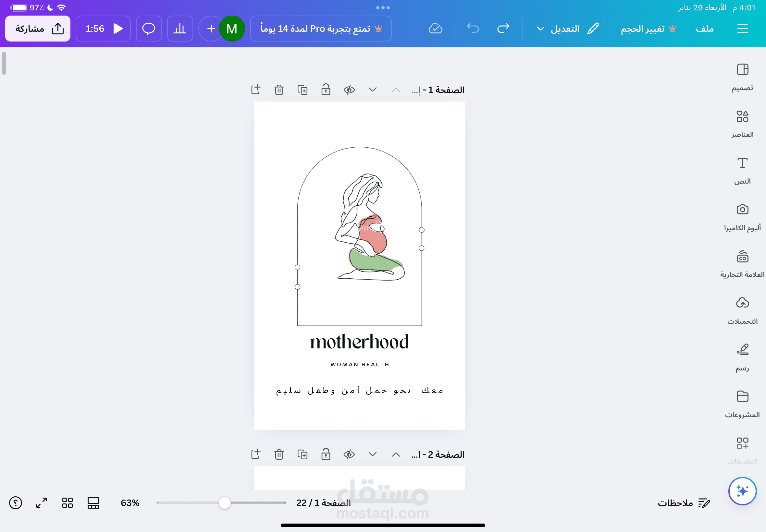Move page 1 up with chevron
The height and width of the screenshot is (532, 766).
[396, 90]
